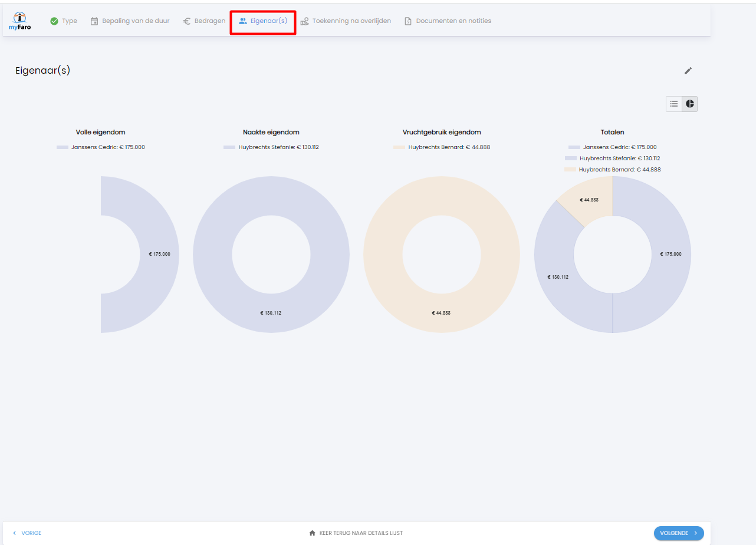Image resolution: width=756 pixels, height=545 pixels.
Task: Toggle Janssens Cedric legend in Volle eigendom
Action: (101, 147)
